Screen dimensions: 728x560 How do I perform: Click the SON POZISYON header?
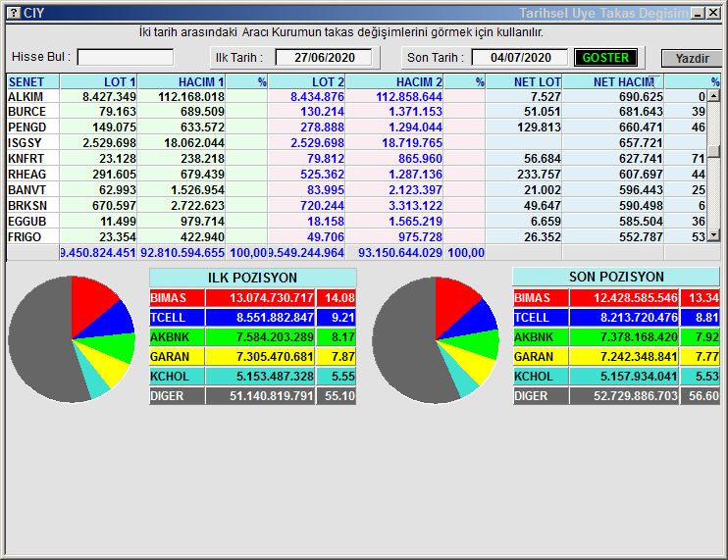[616, 277]
